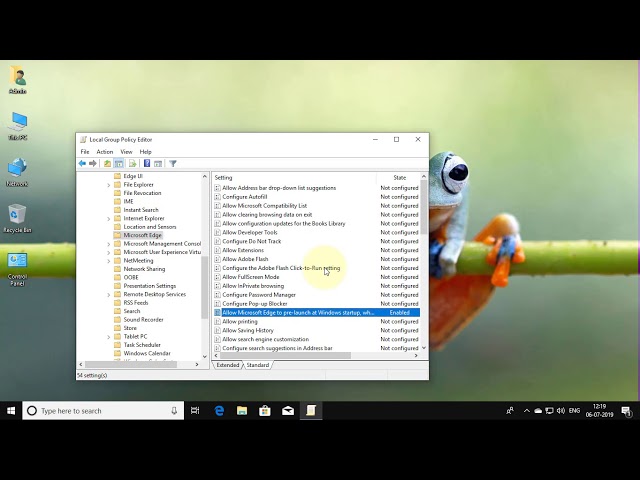Viewport: 640px width, 480px height.
Task: Expand the NetMeeting tree node
Action: coord(109,261)
